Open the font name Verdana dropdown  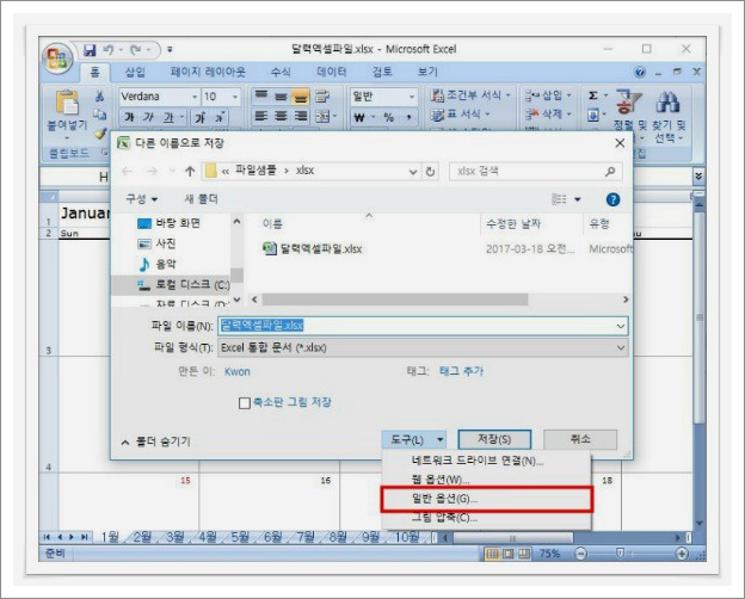[x=194, y=97]
